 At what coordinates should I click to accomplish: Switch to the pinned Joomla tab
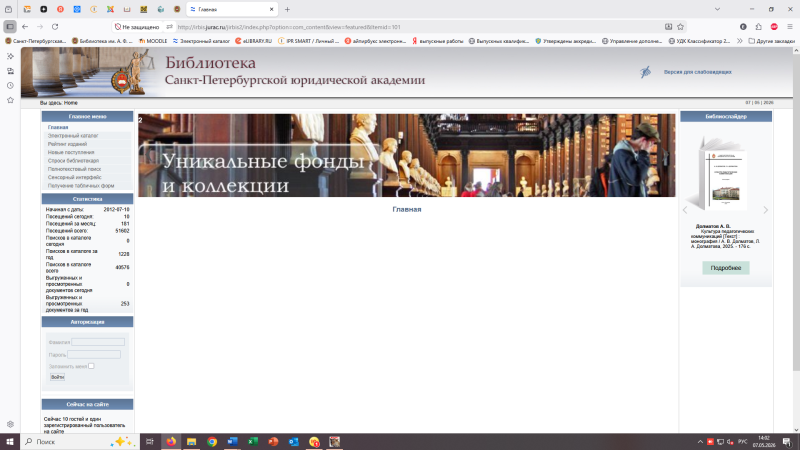point(110,9)
